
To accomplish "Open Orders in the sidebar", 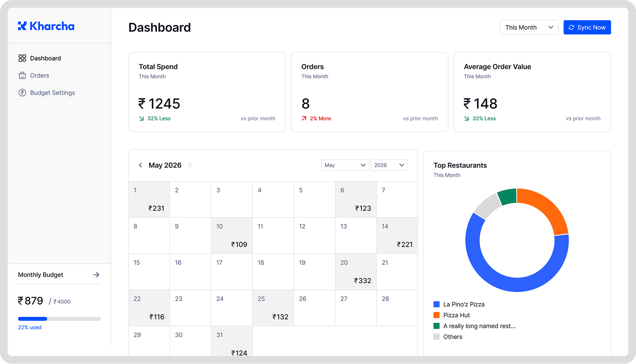I will tap(40, 75).
